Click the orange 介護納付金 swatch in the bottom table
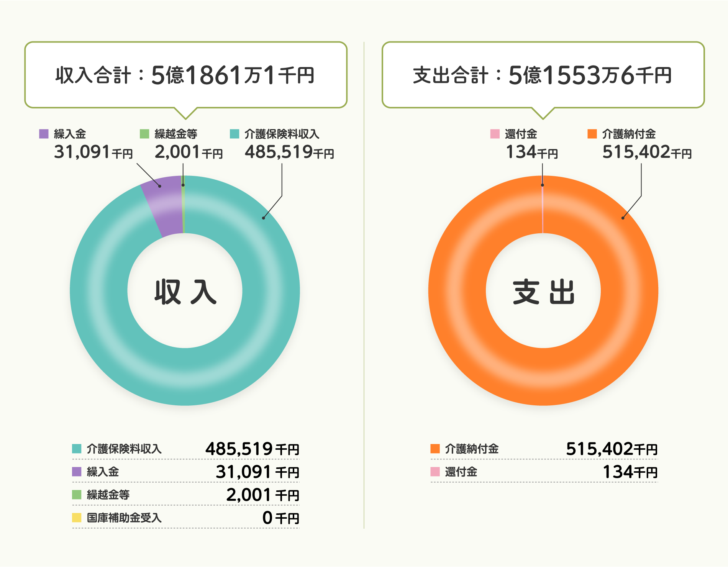Screen dimensions: 728x567 435,449
